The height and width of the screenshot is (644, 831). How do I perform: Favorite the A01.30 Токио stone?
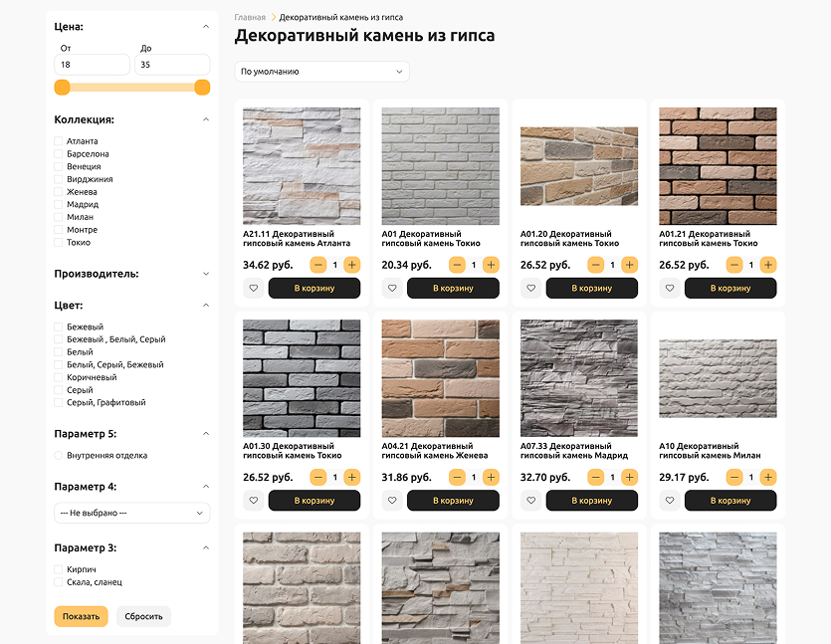click(253, 501)
